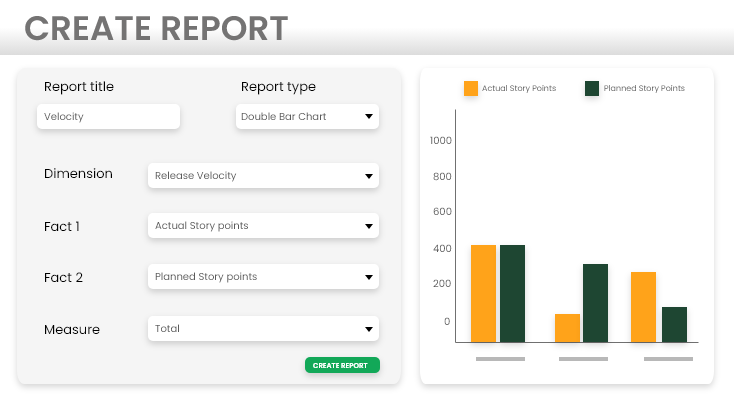Click the Fact 1 dropdown arrow
This screenshot has width=734, height=406.
368,226
